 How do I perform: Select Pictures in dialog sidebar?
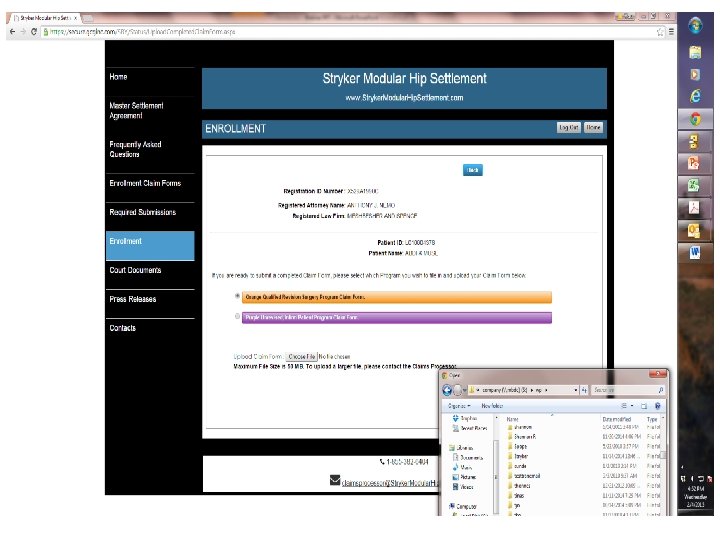pos(464,477)
